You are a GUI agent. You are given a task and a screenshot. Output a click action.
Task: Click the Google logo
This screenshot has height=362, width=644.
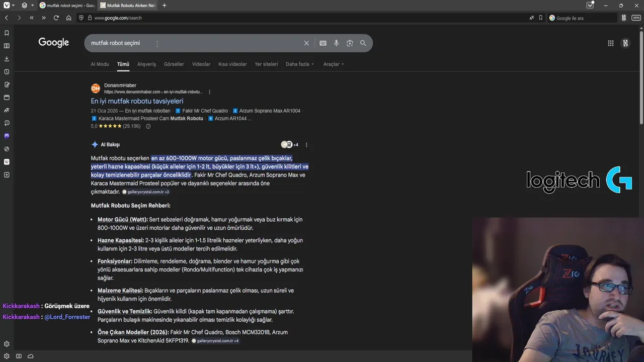[x=54, y=43]
